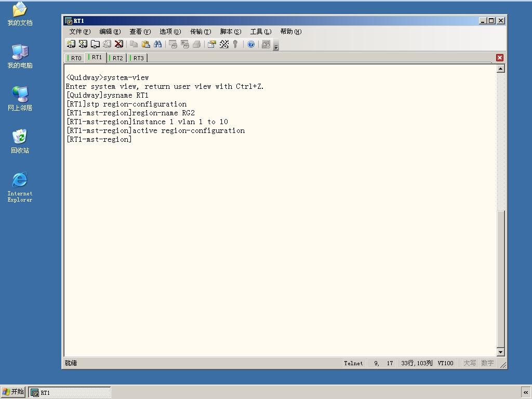532x399 pixels.
Task: Open the 编辑(E) menu
Action: (x=110, y=32)
